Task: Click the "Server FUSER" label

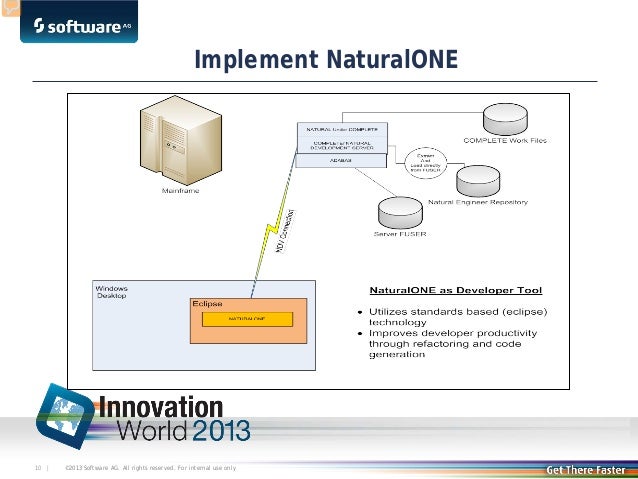Action: coord(400,234)
